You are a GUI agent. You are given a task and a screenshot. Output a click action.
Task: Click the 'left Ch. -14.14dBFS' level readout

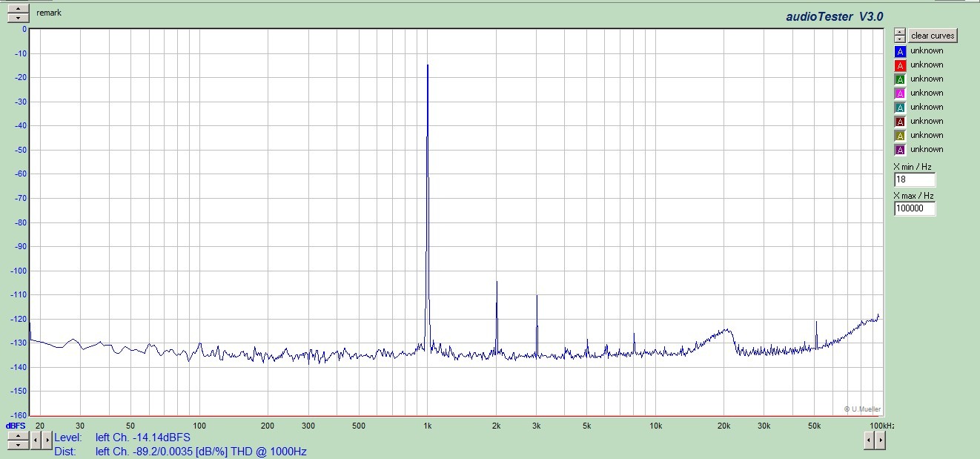pyautogui.click(x=142, y=437)
